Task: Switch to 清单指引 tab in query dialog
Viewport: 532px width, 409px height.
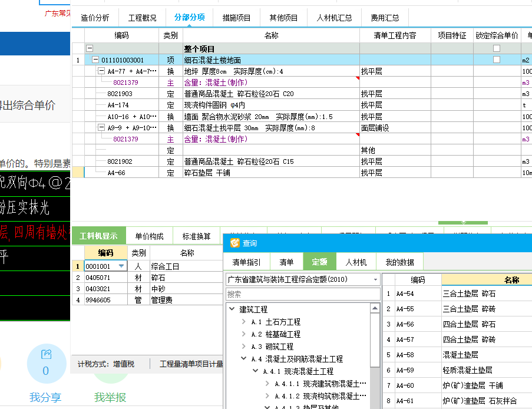Action: pos(246,262)
